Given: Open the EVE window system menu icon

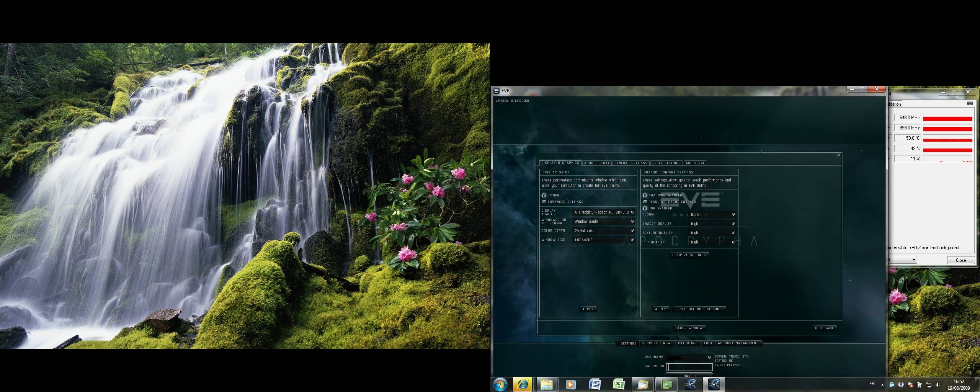Looking at the screenshot, I should [x=497, y=91].
